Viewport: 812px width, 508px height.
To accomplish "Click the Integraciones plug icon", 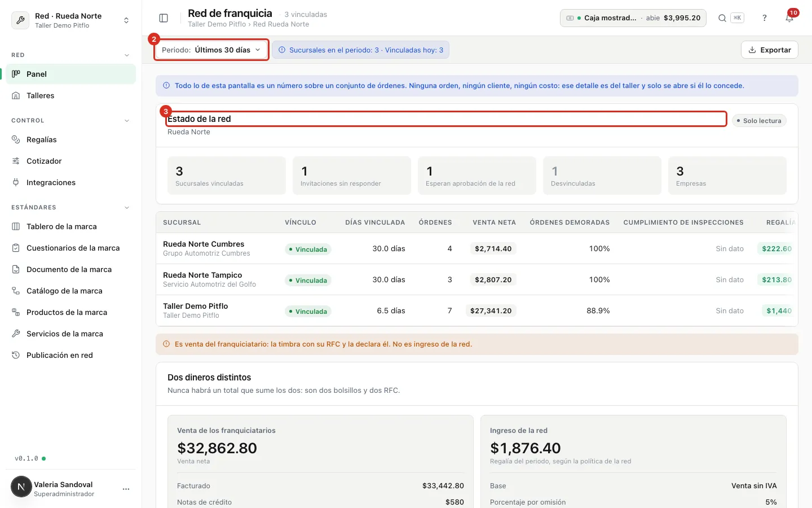I will (x=16, y=182).
